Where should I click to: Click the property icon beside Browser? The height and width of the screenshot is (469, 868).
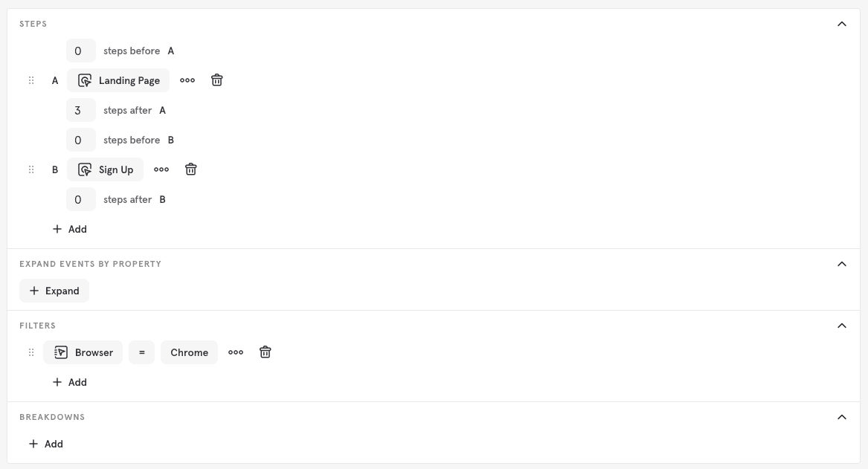[x=60, y=352]
